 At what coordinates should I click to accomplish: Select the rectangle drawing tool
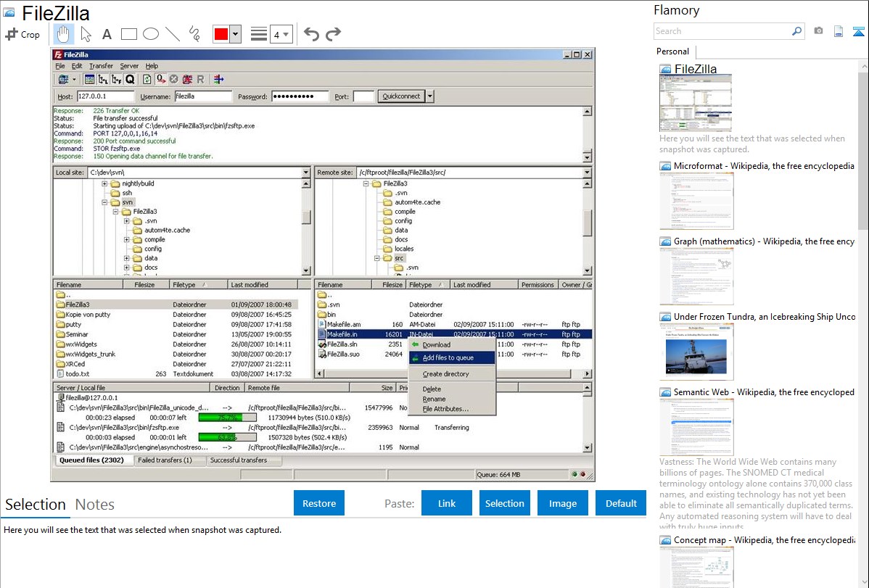[x=128, y=34]
